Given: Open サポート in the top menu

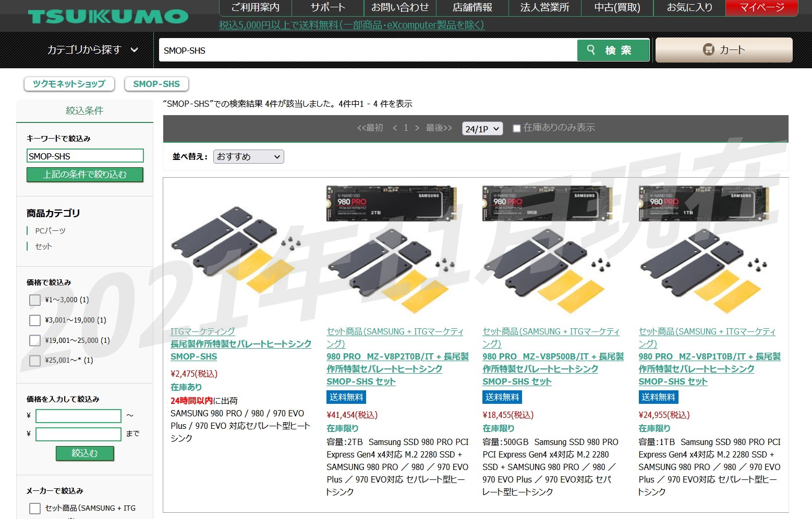Looking at the screenshot, I should (x=328, y=7).
